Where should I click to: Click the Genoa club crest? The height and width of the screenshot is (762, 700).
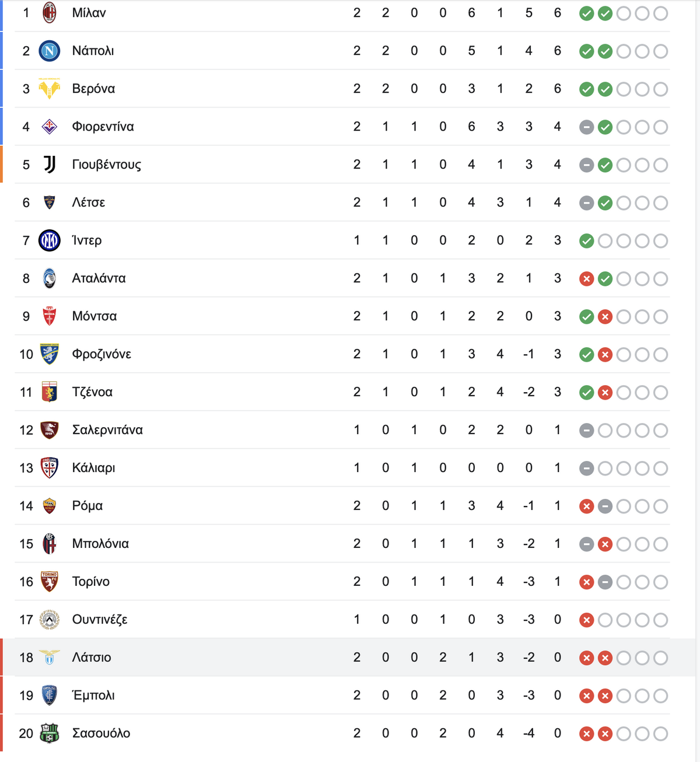(50, 392)
